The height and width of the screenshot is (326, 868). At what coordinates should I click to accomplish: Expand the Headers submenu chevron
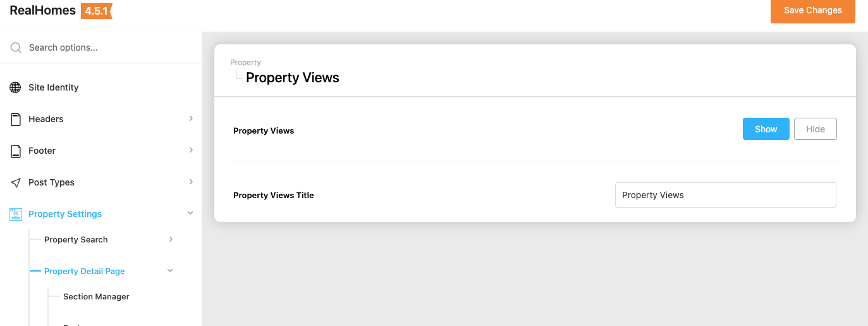click(x=191, y=118)
